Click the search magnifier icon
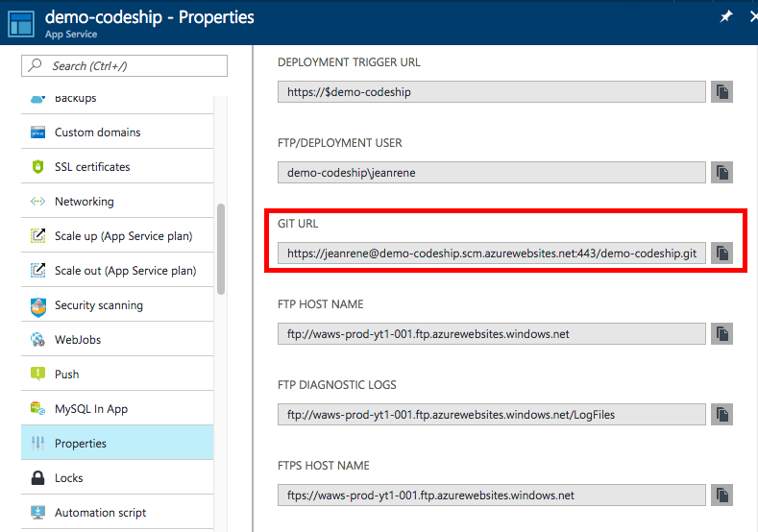This screenshot has width=758, height=532. 35,64
